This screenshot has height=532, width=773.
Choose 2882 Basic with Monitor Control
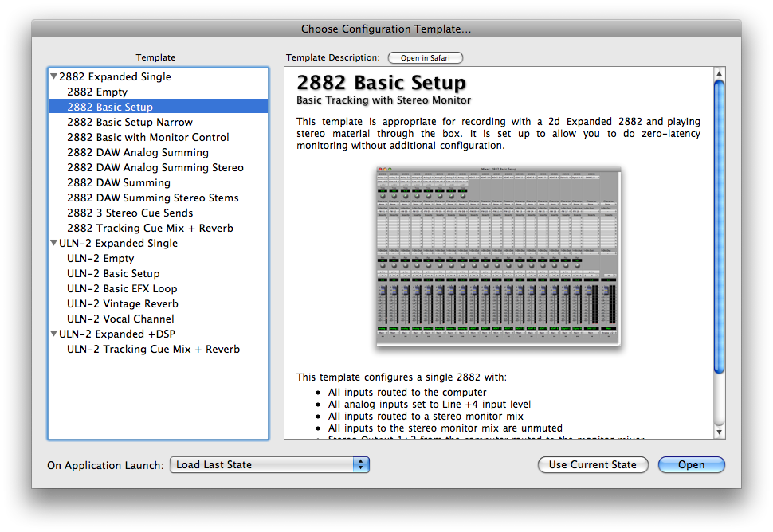[159, 138]
